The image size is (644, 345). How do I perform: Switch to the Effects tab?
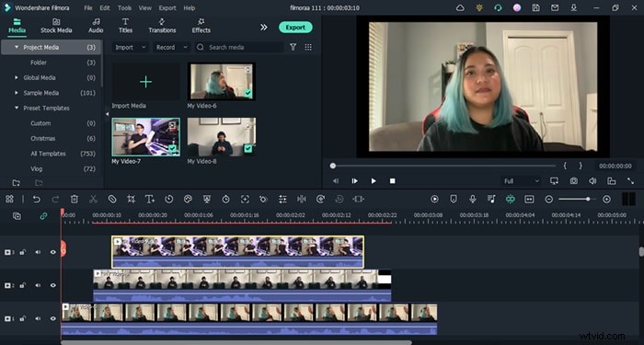pos(201,26)
